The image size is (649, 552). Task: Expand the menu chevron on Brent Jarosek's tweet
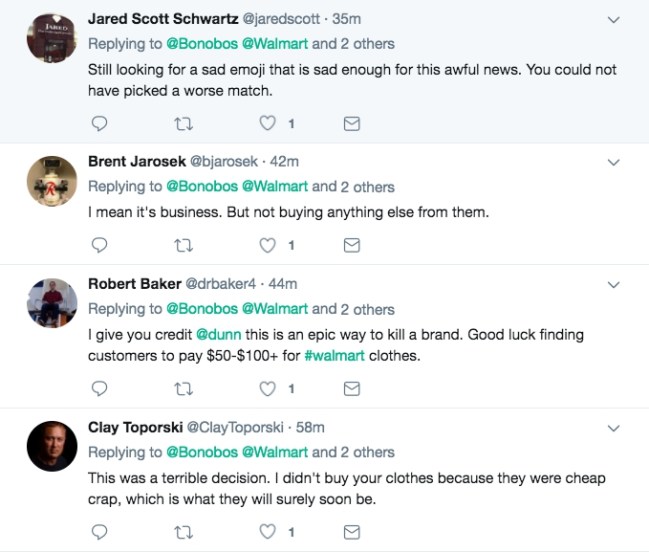(614, 162)
